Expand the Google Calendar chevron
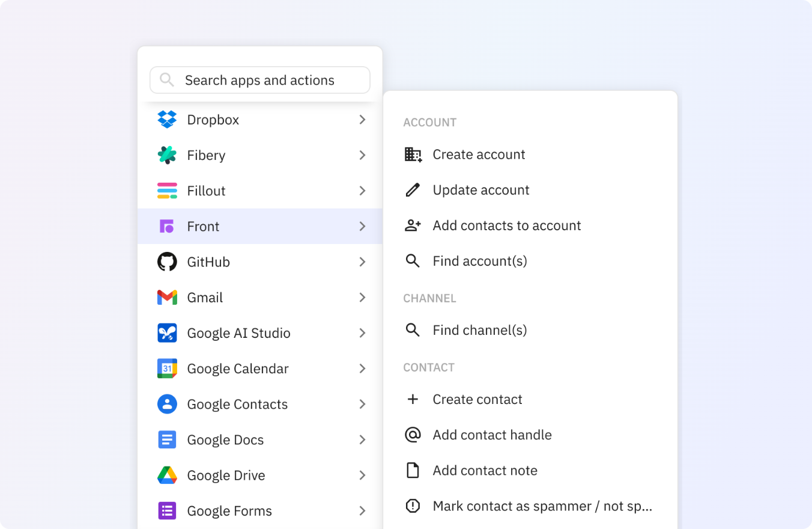 click(362, 368)
